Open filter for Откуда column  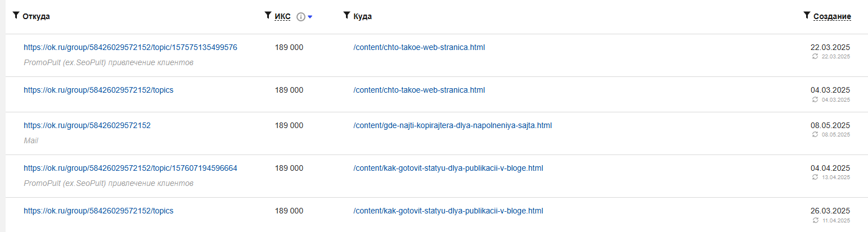(16, 16)
